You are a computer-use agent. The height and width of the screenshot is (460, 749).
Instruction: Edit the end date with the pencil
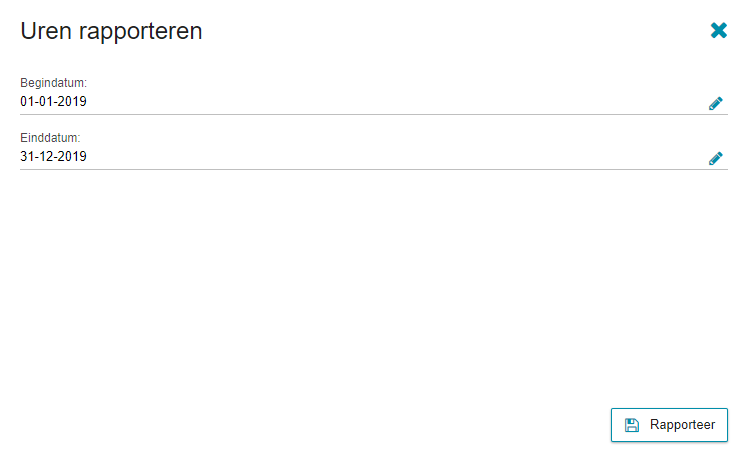click(x=715, y=158)
